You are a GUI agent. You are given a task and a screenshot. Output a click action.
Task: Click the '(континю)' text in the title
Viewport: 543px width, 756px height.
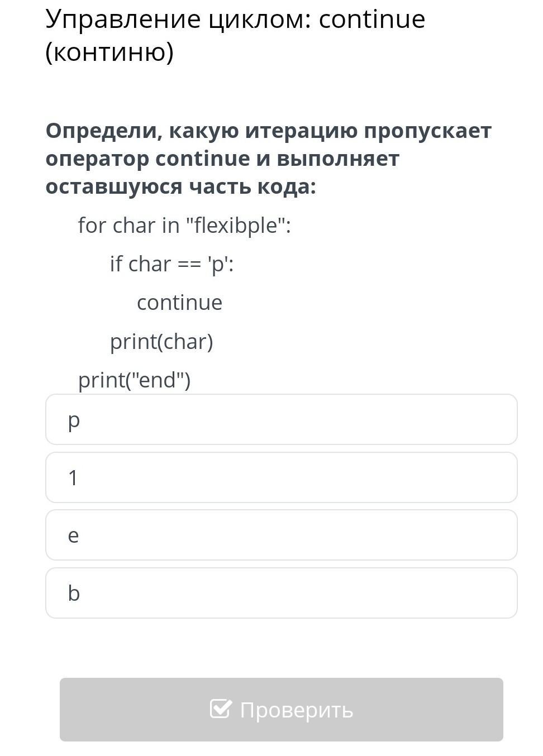(x=109, y=52)
